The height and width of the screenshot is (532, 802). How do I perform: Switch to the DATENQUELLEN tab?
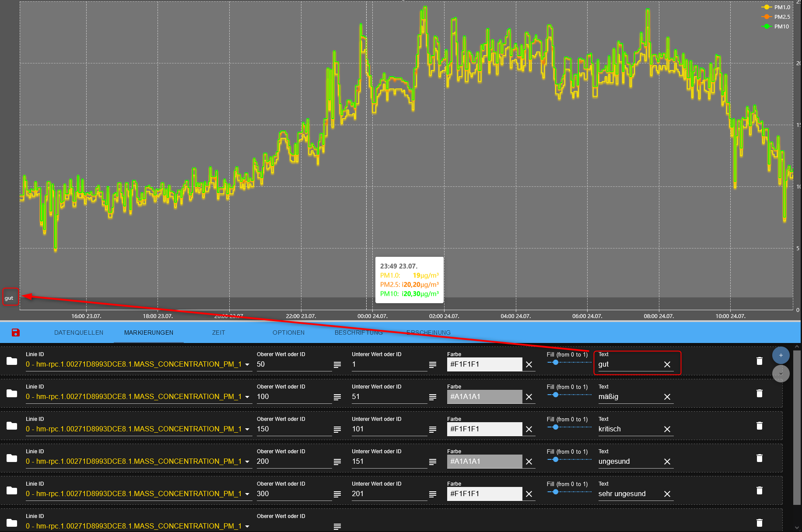[79, 332]
